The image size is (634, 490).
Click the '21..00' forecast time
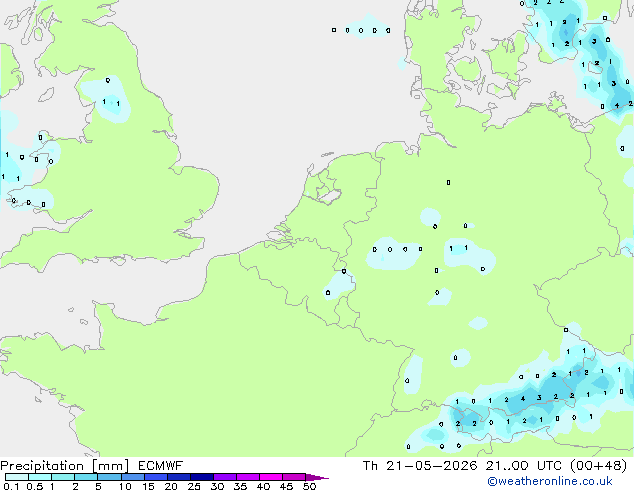coord(507,466)
